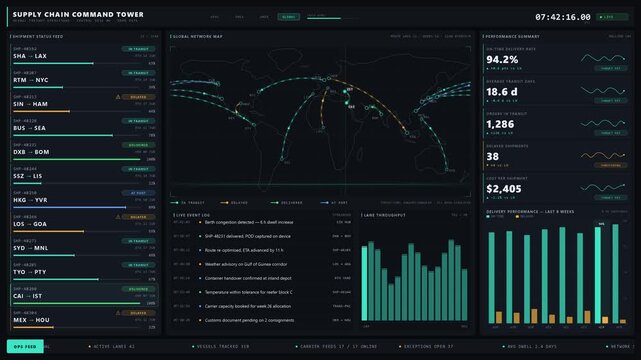Open 'Carrier capacity booked for week 26' entry

coord(262,306)
